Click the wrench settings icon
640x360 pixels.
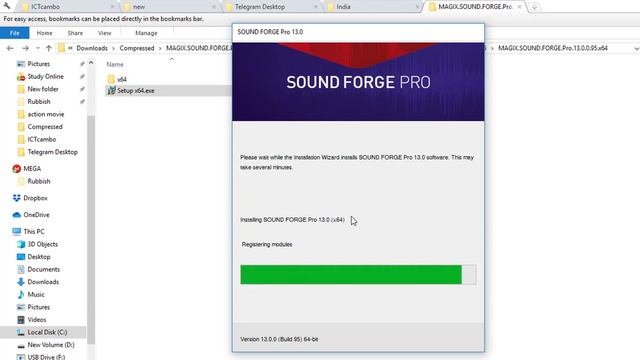click(x=7, y=6)
